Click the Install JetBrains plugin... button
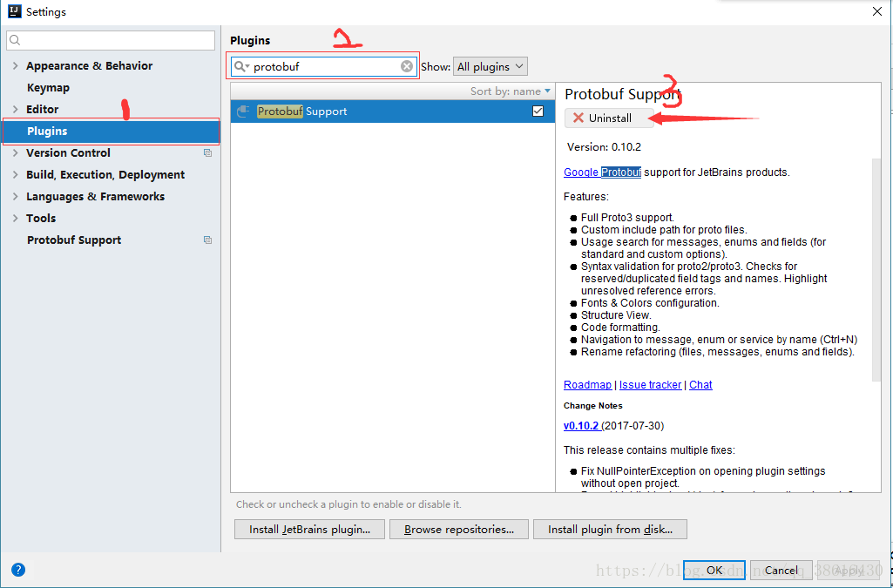Screen dimensions: 893x588 pos(310,530)
